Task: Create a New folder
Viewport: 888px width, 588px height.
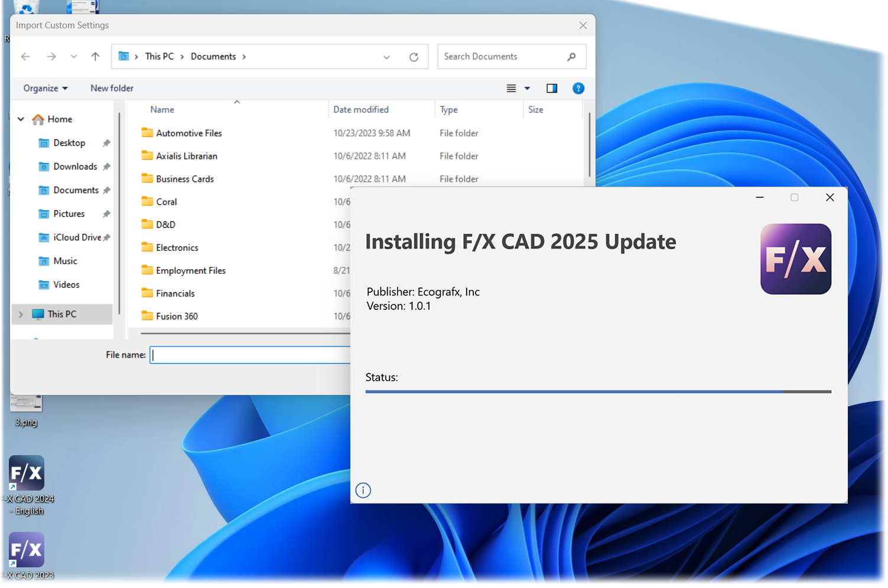Action: coord(112,88)
